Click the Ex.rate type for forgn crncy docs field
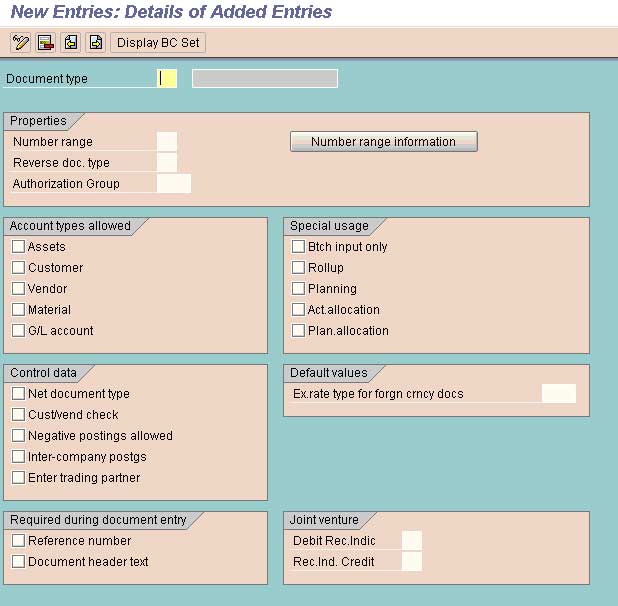Viewport: 618px width, 606px height. tap(559, 394)
